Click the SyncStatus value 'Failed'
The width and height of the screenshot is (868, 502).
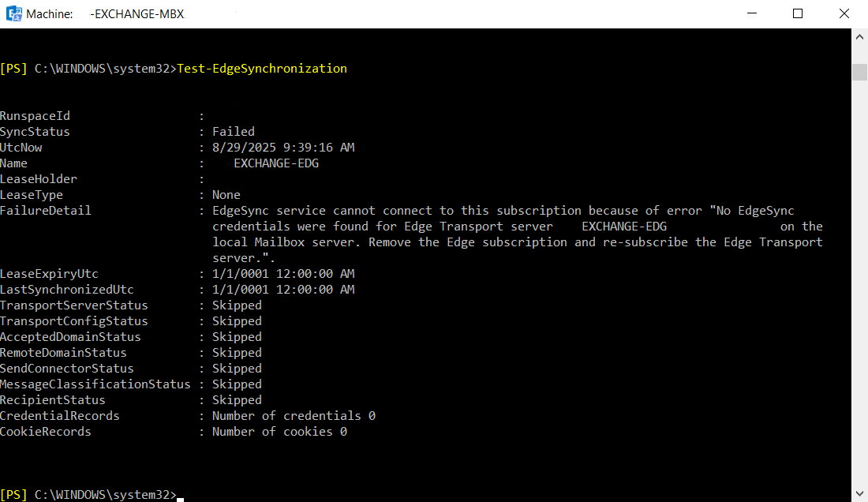(x=234, y=132)
